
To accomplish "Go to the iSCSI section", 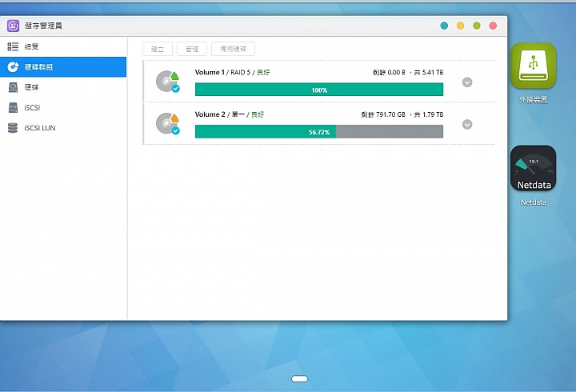I will [63, 108].
